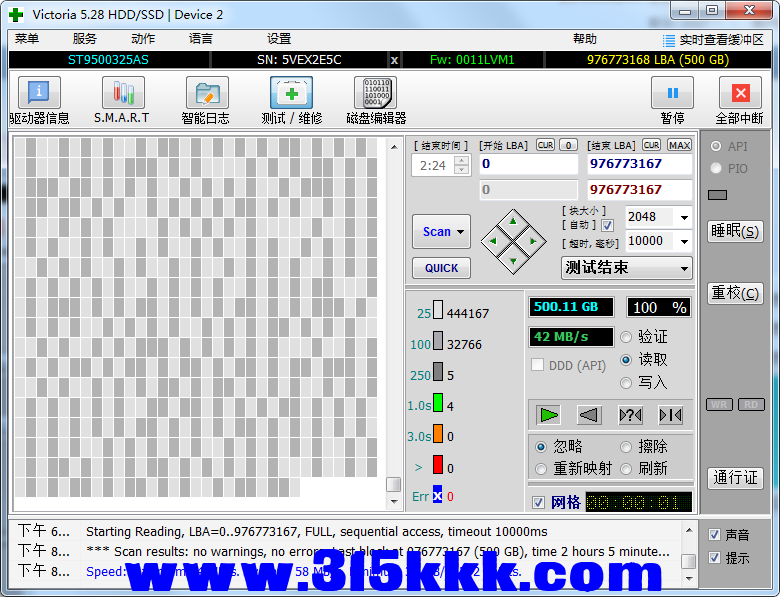Image resolution: width=780 pixels, height=597 pixels.
Task: Open the Scan button dropdown arrow
Action: click(x=461, y=232)
